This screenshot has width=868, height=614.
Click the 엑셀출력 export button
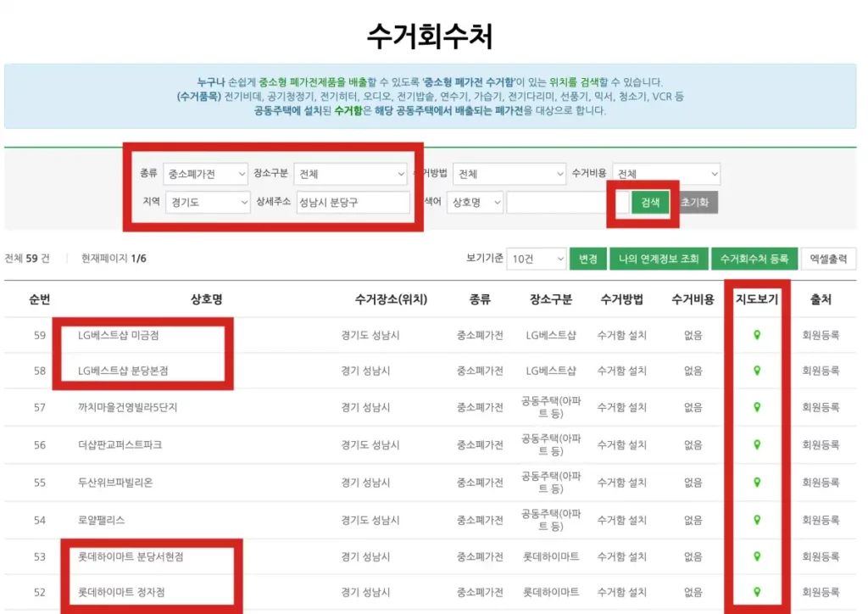pyautogui.click(x=828, y=259)
